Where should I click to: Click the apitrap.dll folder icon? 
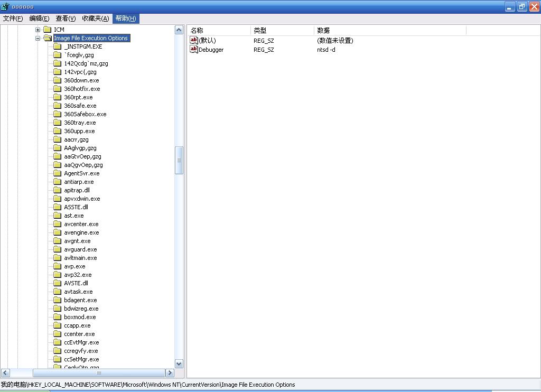pyautogui.click(x=57, y=191)
